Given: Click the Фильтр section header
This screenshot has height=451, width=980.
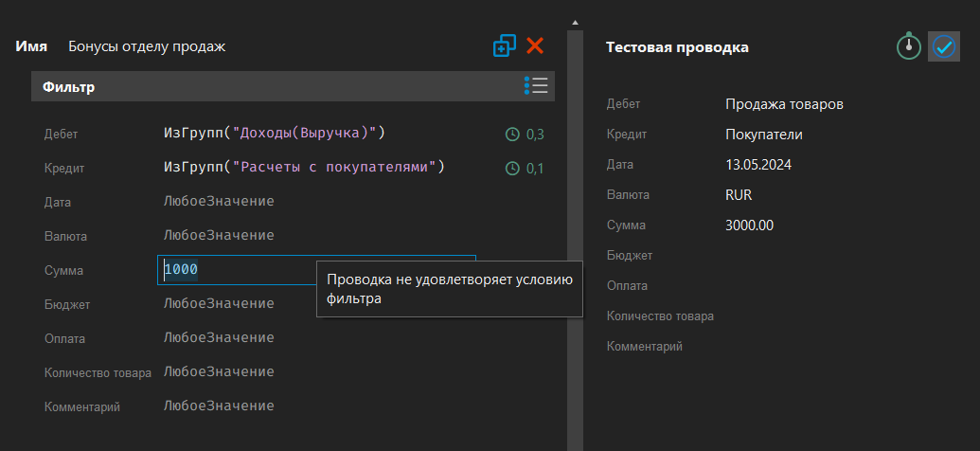Looking at the screenshot, I should [294, 86].
